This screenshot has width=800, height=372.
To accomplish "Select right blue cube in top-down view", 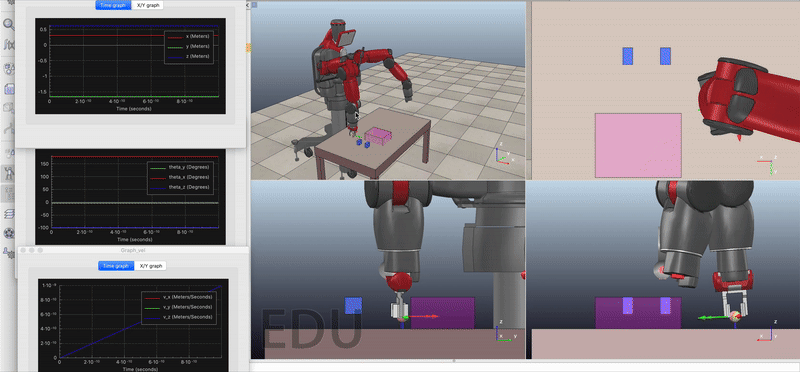I will (665, 56).
